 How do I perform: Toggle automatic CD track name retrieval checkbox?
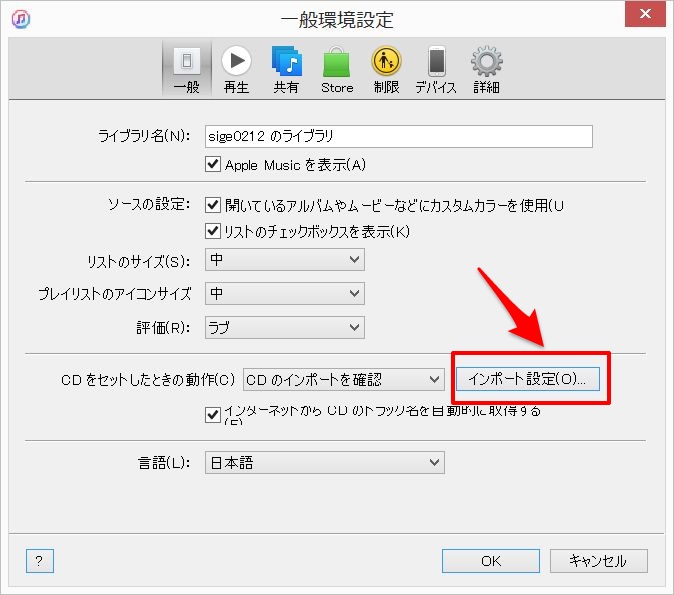coord(213,415)
